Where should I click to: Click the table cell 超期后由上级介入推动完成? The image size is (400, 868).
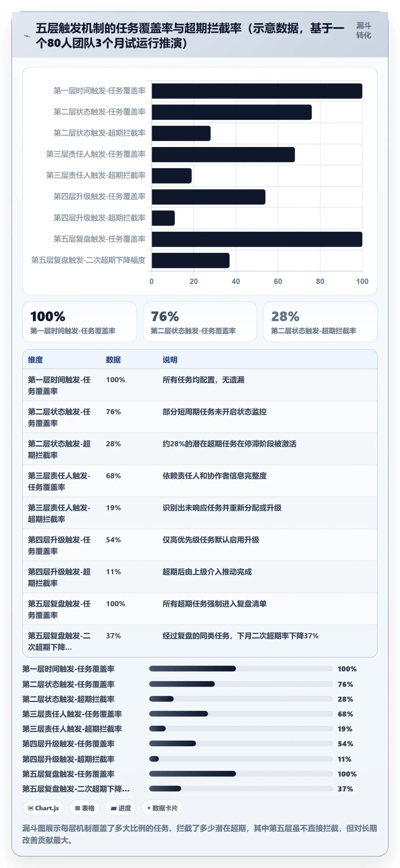click(x=207, y=572)
